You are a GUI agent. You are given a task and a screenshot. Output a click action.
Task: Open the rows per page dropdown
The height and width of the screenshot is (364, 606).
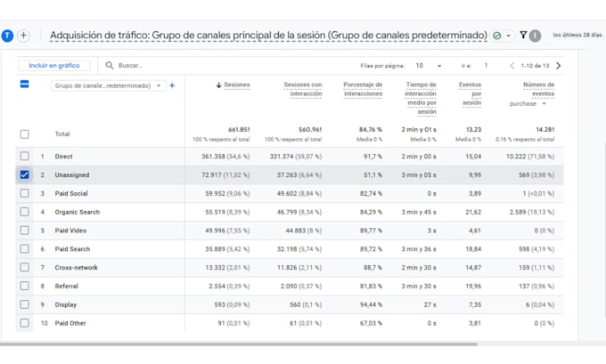tap(429, 66)
